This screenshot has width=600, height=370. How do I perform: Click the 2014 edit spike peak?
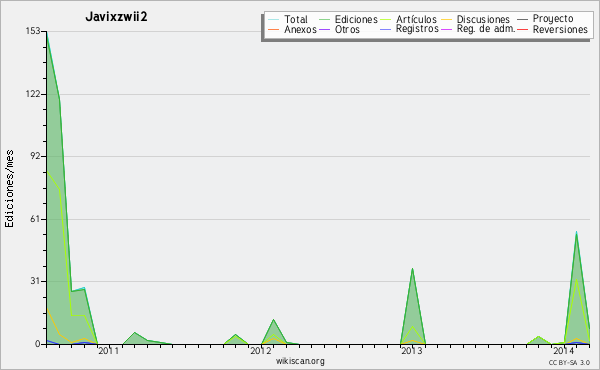[x=577, y=232]
